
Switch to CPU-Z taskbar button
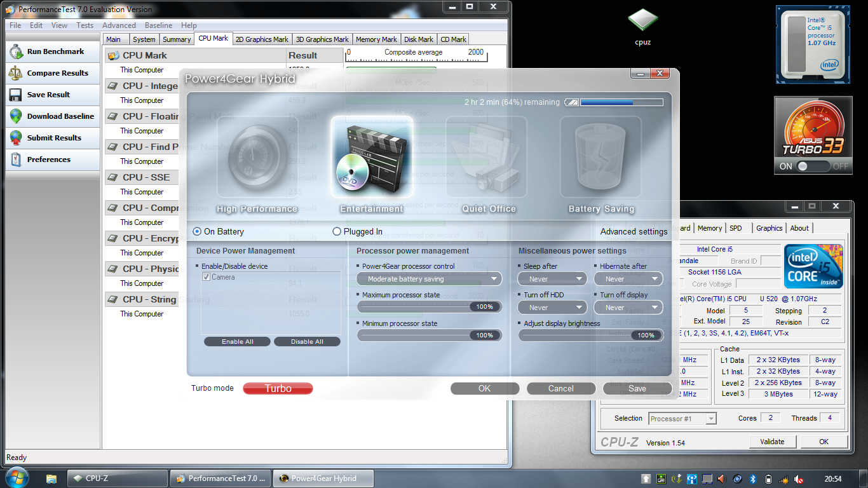coord(118,478)
